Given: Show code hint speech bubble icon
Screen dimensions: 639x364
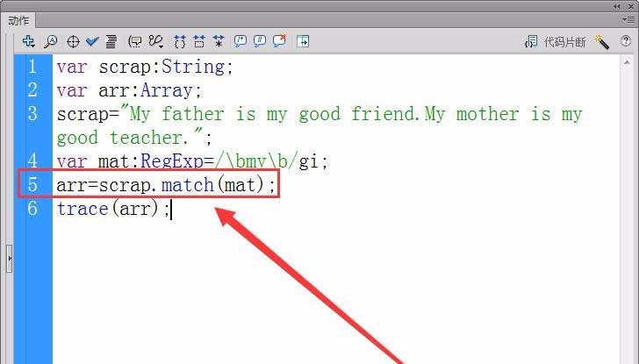Looking at the screenshot, I should point(135,41).
